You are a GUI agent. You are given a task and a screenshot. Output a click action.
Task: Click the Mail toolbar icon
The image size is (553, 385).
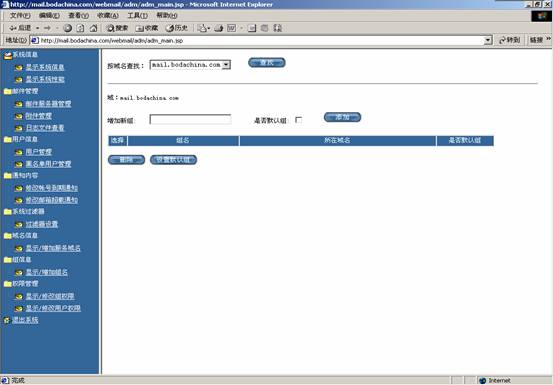pyautogui.click(x=202, y=28)
